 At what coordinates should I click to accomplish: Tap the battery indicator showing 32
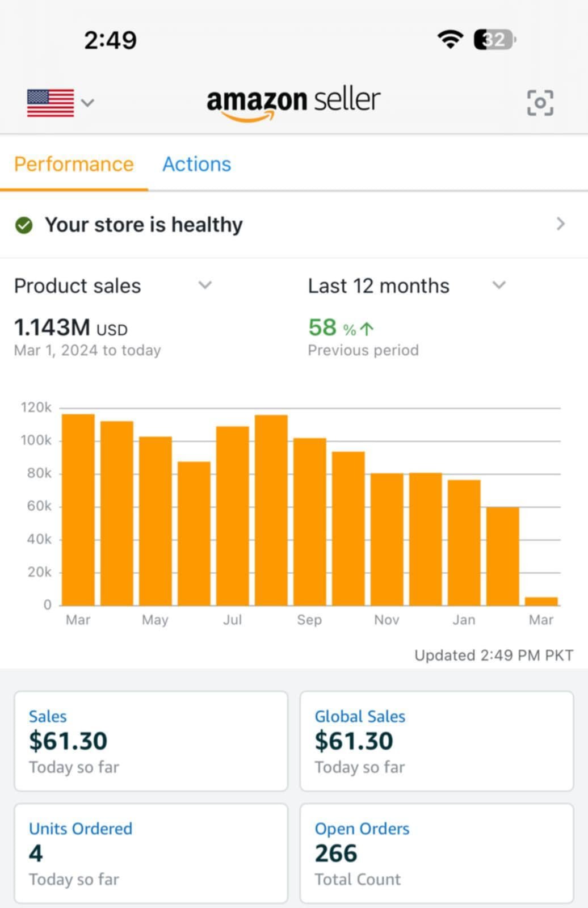(x=495, y=40)
